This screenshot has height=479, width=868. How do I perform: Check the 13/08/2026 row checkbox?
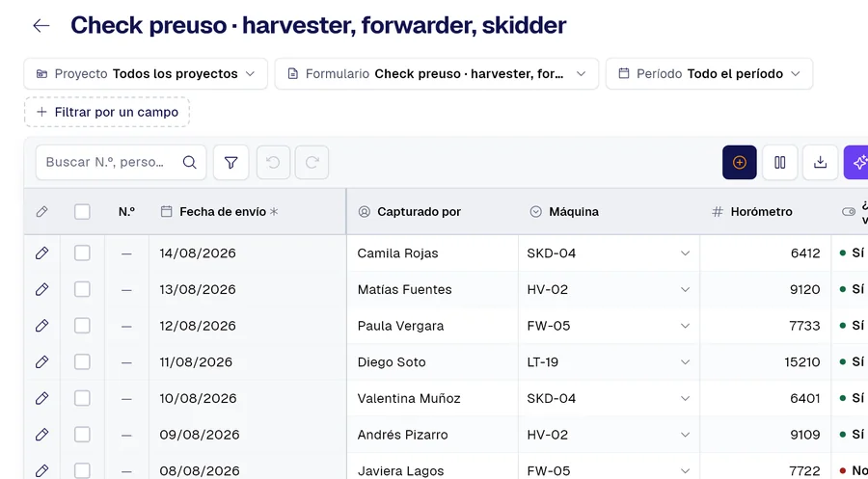[x=82, y=289]
